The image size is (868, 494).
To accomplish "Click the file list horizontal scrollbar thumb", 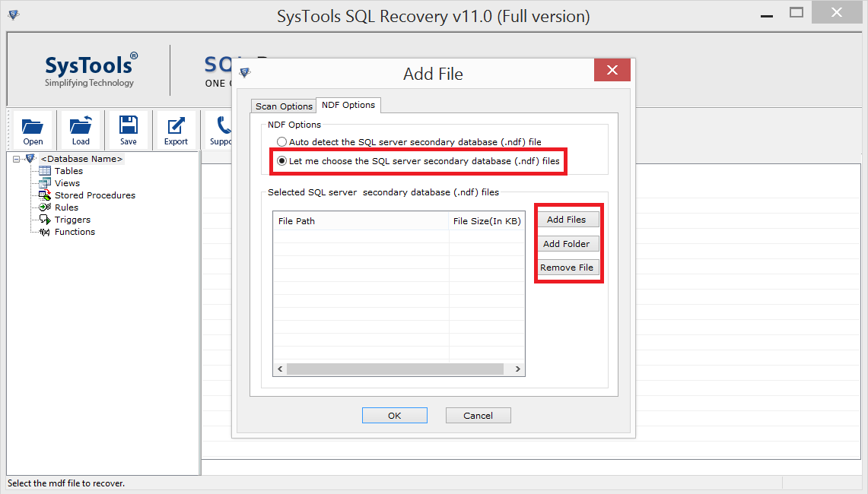I will (x=396, y=369).
